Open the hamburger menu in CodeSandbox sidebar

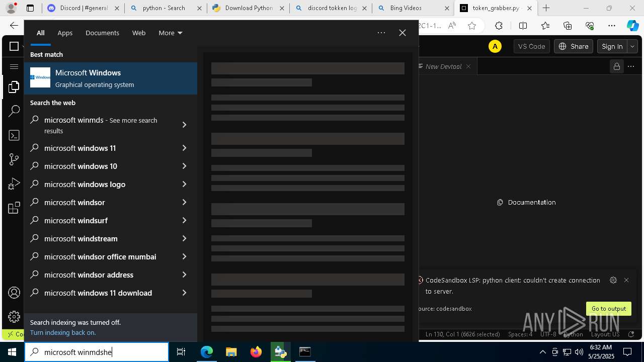[14, 66]
